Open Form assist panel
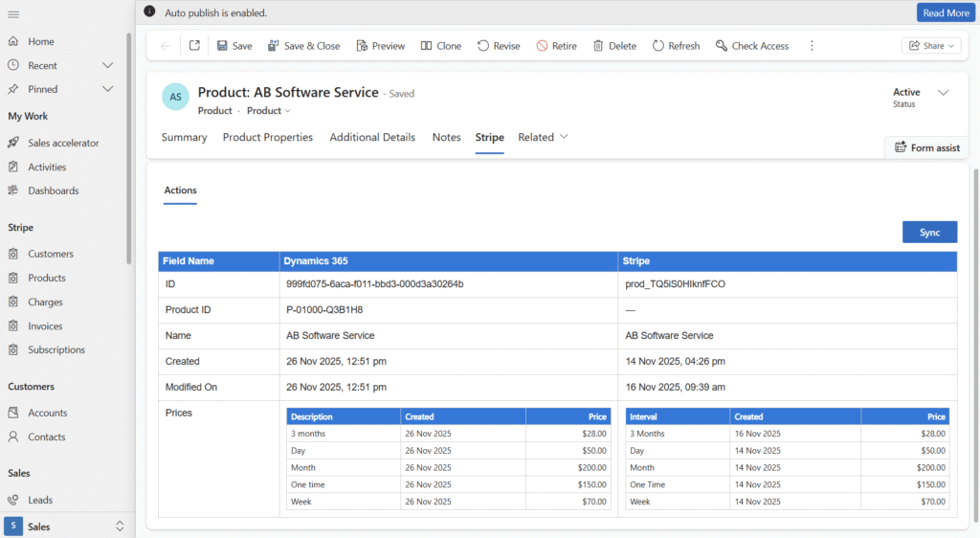 (926, 147)
